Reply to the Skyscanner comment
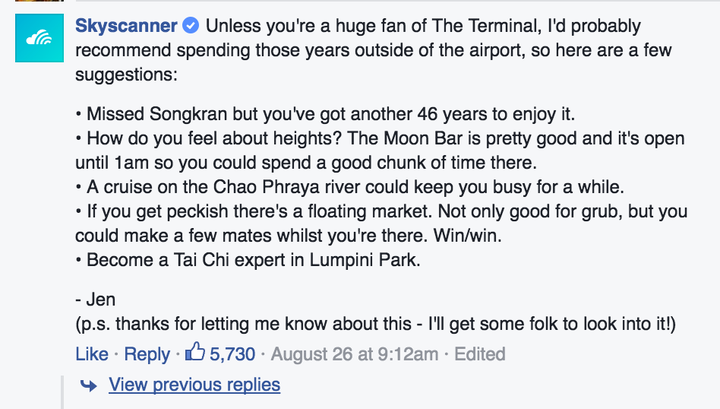 [146, 354]
